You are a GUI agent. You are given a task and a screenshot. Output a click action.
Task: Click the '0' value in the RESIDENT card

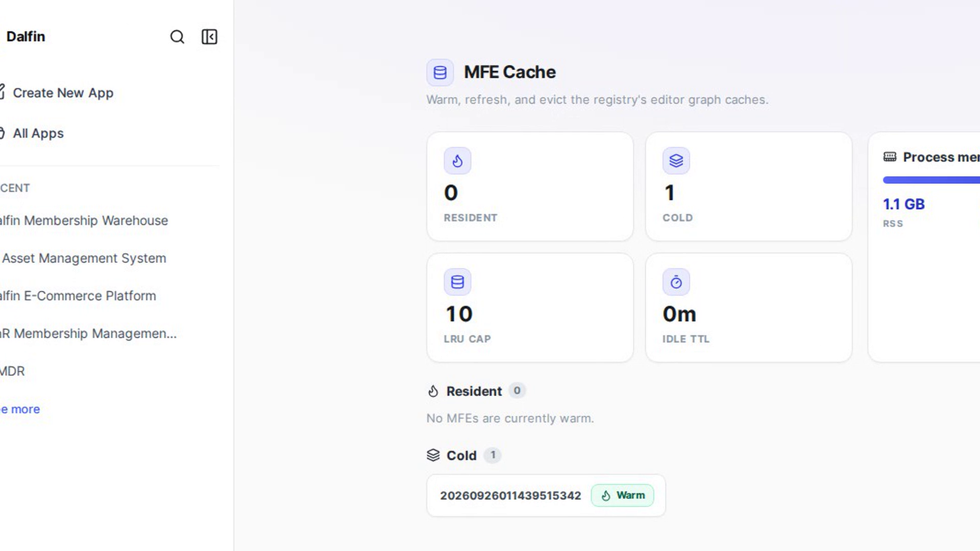(x=451, y=193)
